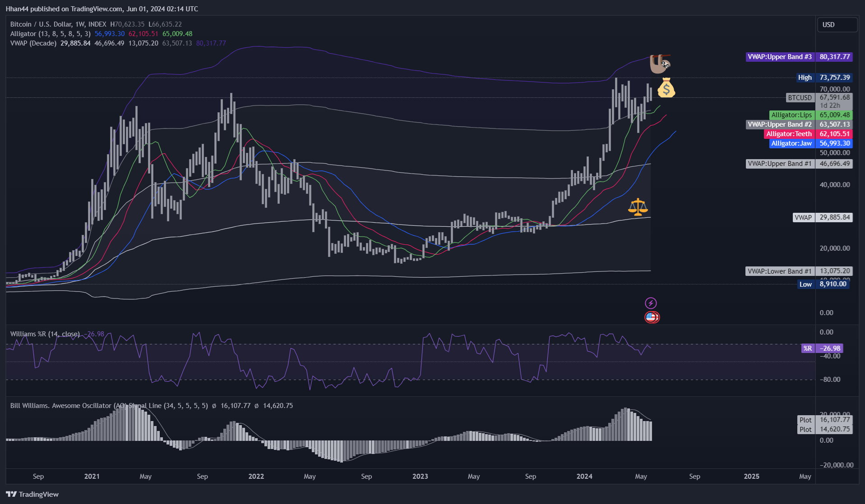Click the L66,635.22 low value in legend
The image size is (865, 504).
pos(165,24)
